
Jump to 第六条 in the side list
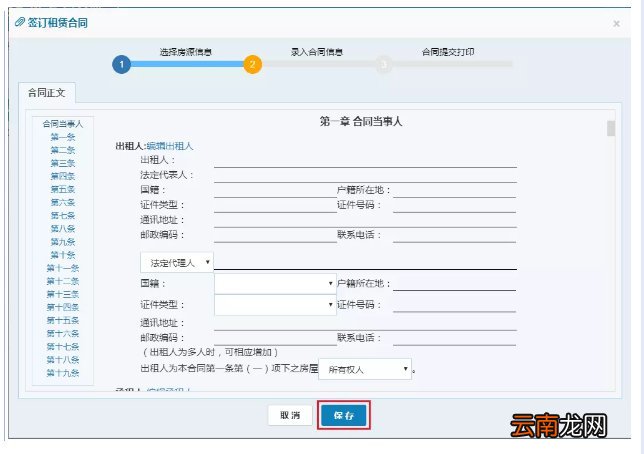(63, 203)
